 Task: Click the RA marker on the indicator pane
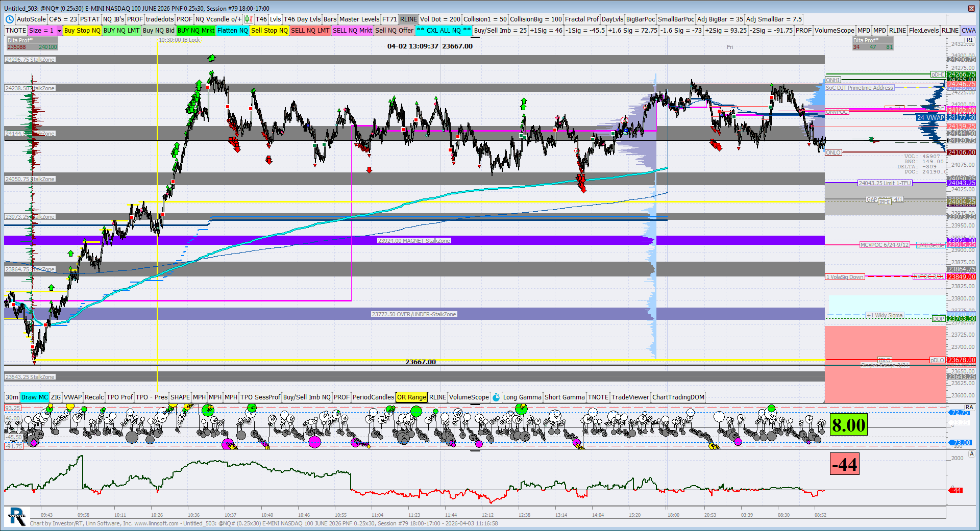(969, 407)
